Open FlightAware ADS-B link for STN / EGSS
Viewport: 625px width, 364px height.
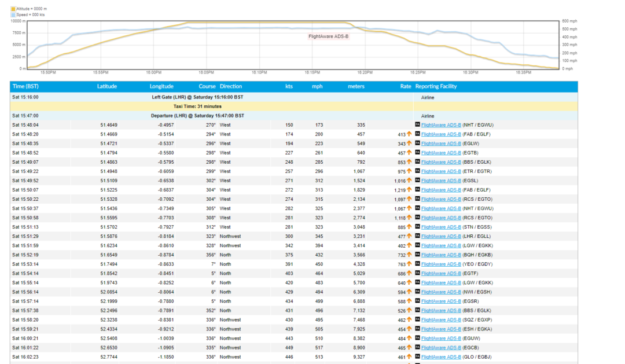click(x=441, y=227)
